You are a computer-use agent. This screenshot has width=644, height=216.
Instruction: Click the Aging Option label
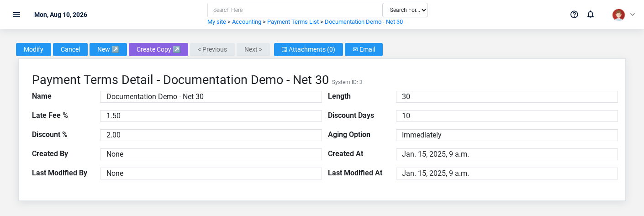pos(349,135)
